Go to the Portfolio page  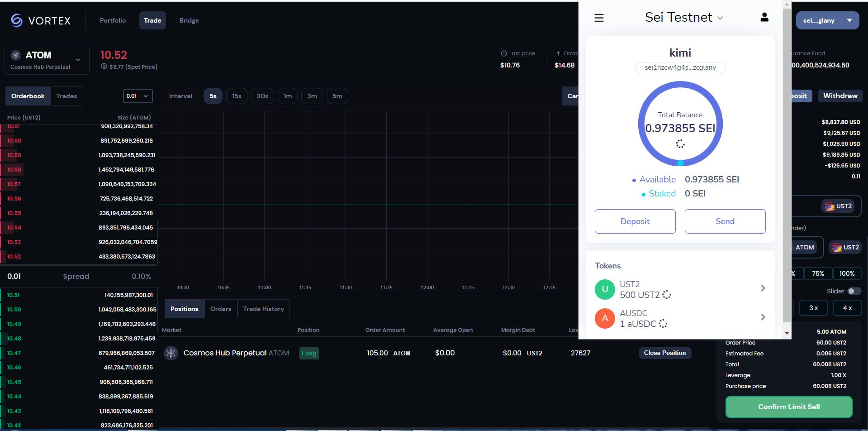point(113,20)
